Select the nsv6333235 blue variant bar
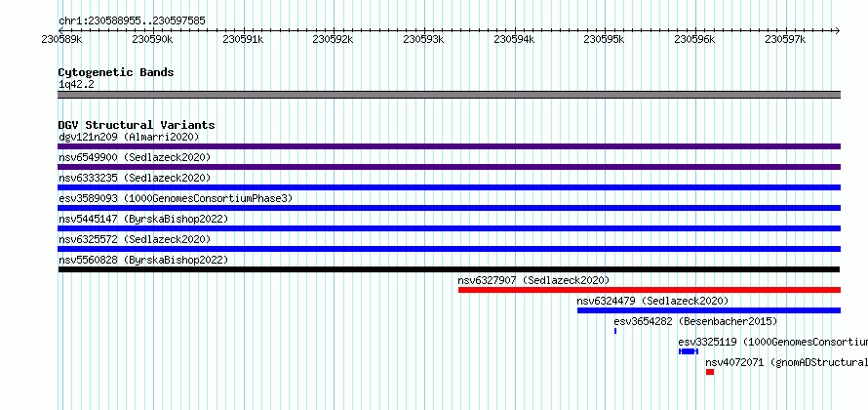This screenshot has width=868, height=410. (449, 187)
